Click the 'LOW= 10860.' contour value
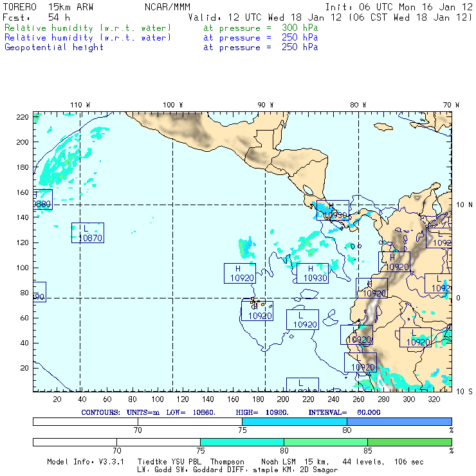The image size is (476, 476). coord(190,412)
